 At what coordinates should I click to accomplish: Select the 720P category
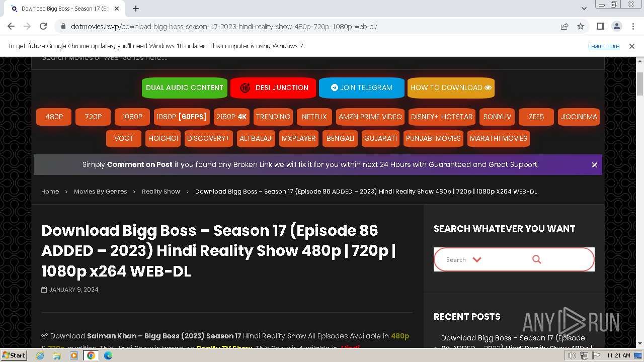(x=93, y=117)
